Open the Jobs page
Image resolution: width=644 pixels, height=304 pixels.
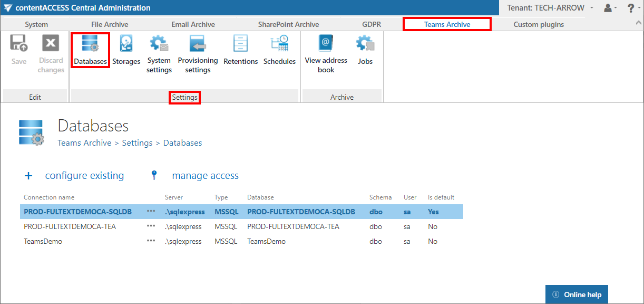(x=365, y=50)
